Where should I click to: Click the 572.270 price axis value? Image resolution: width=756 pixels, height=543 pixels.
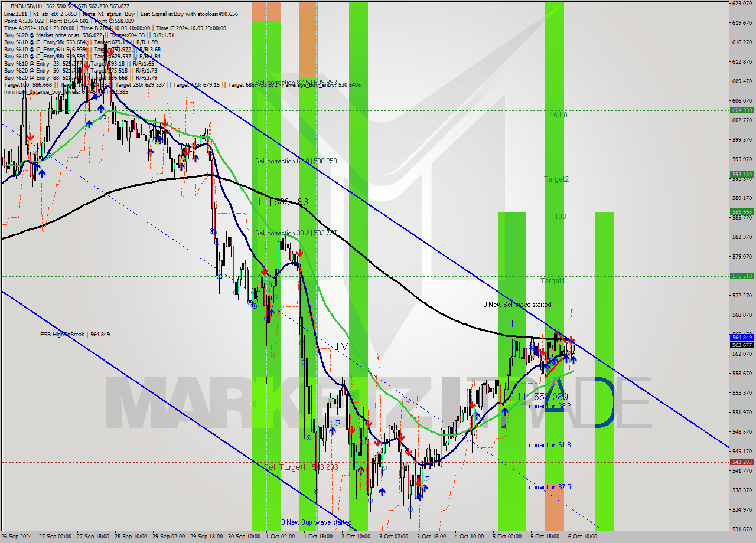pyautogui.click(x=742, y=296)
